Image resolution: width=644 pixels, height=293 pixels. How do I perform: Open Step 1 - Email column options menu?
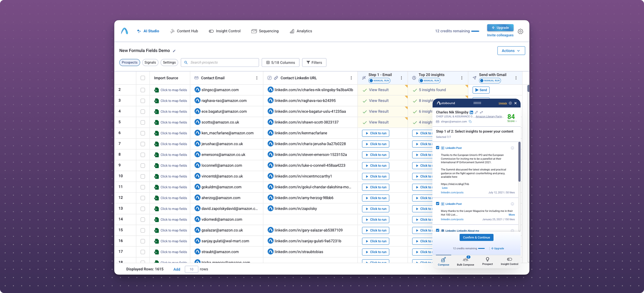tap(402, 78)
